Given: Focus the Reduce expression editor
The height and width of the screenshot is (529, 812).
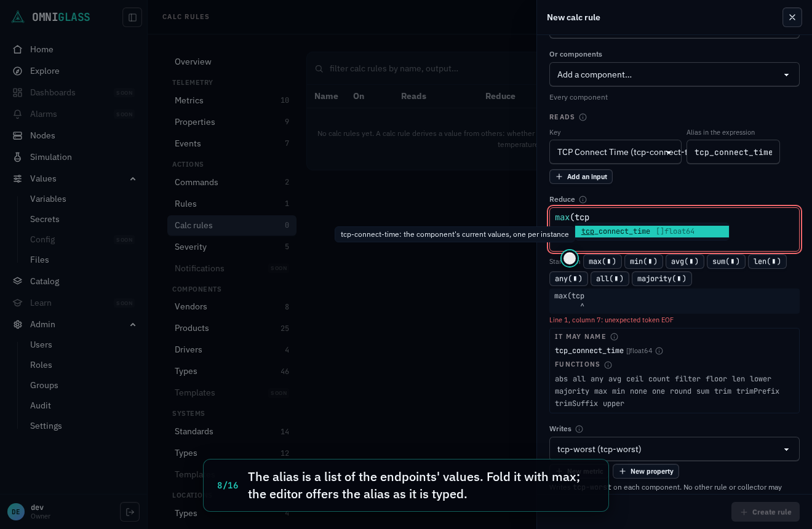Looking at the screenshot, I should pyautogui.click(x=674, y=229).
